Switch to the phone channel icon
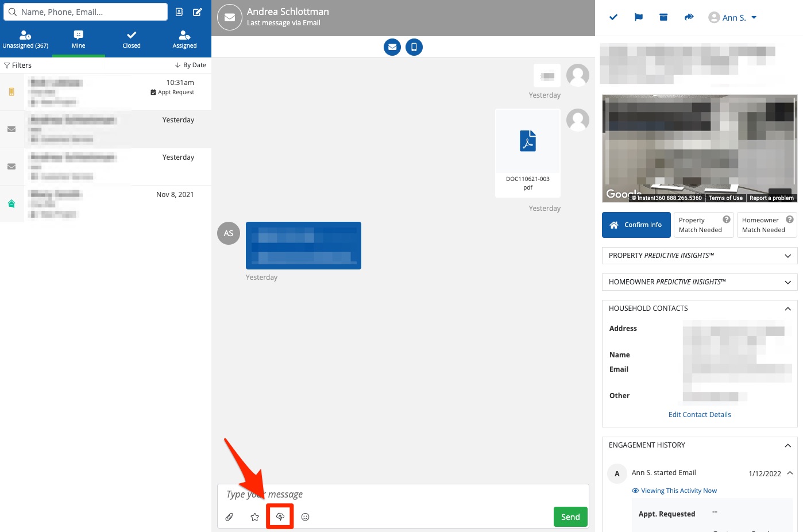This screenshot has height=532, width=803. (x=414, y=47)
